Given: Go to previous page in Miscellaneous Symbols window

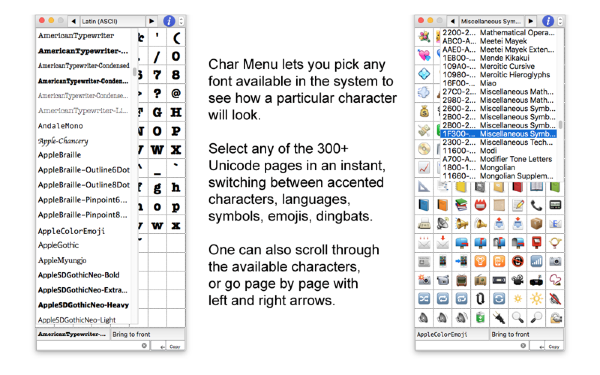Looking at the screenshot, I should tap(453, 21).
